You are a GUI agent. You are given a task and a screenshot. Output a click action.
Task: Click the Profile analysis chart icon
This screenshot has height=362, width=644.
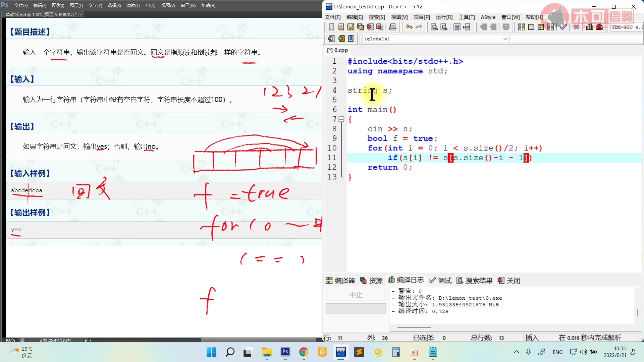click(589, 27)
